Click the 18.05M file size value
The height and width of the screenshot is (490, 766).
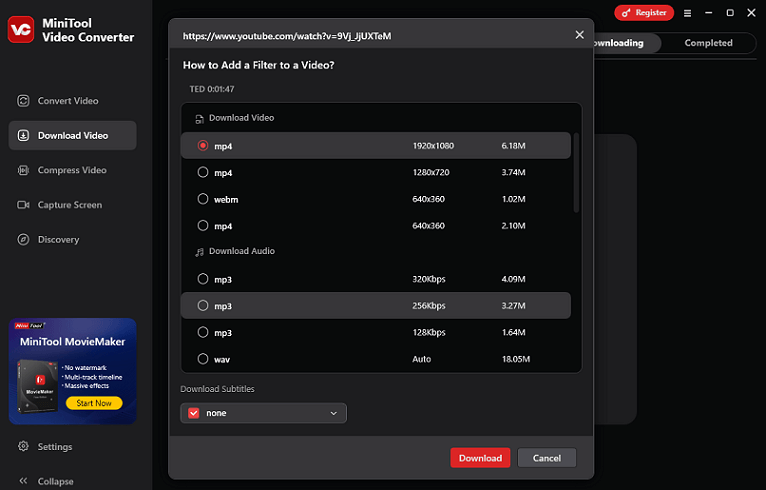click(515, 359)
